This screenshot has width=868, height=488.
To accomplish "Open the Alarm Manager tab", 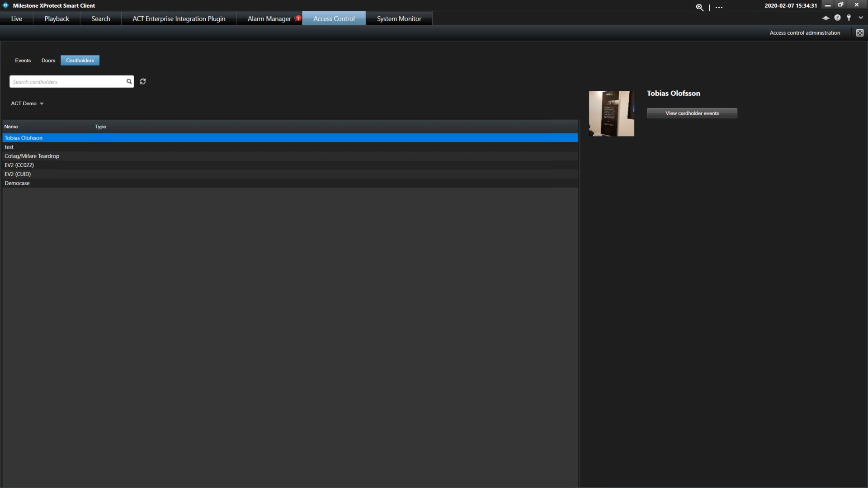I will point(269,19).
